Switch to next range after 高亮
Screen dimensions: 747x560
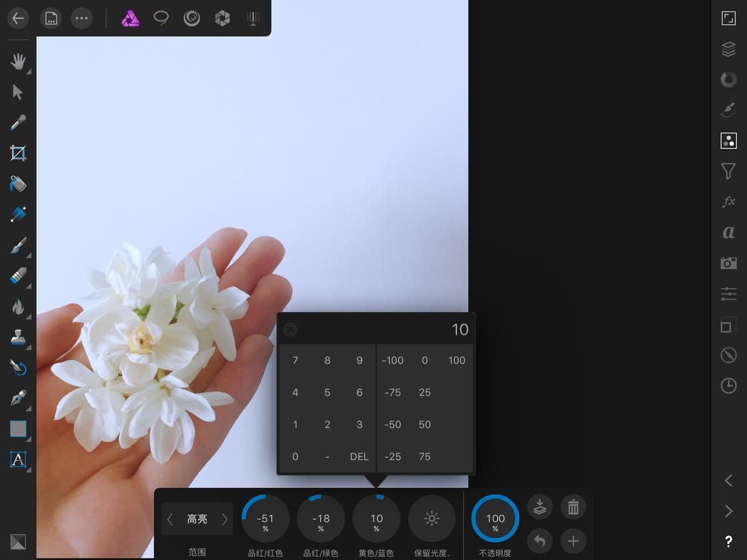click(224, 519)
